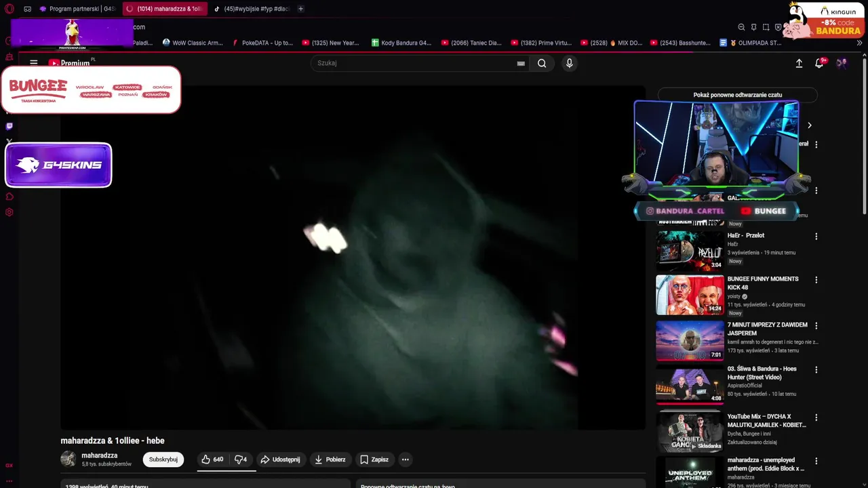Image resolution: width=868 pixels, height=488 pixels.
Task: Click the ad blocker shield icon in address bar
Action: (778, 27)
